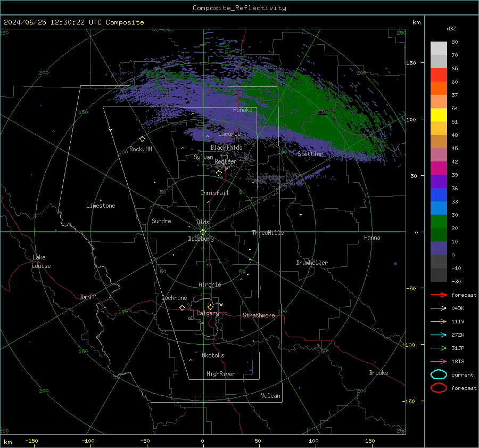
Task: Click the asterisk marker above Limestone
Action: point(101,201)
